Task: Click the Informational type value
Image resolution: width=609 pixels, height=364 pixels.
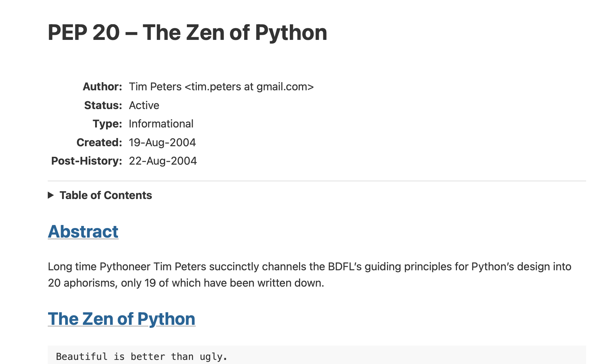Action: point(161,124)
